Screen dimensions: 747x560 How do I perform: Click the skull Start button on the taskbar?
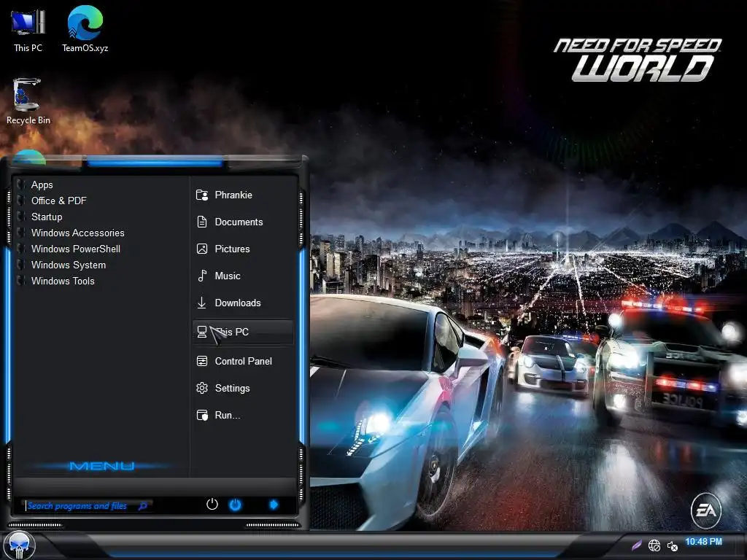(19, 545)
